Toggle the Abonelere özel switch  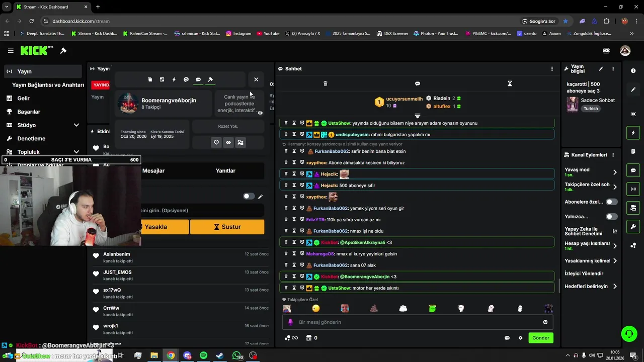point(612,202)
